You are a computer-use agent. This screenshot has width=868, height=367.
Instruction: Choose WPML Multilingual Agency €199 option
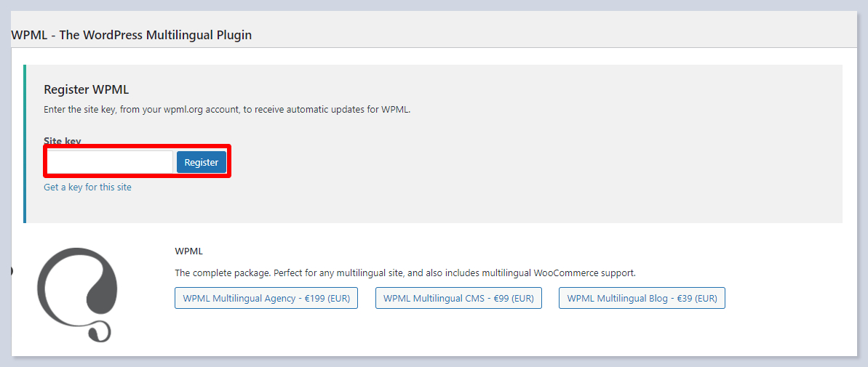coord(266,298)
